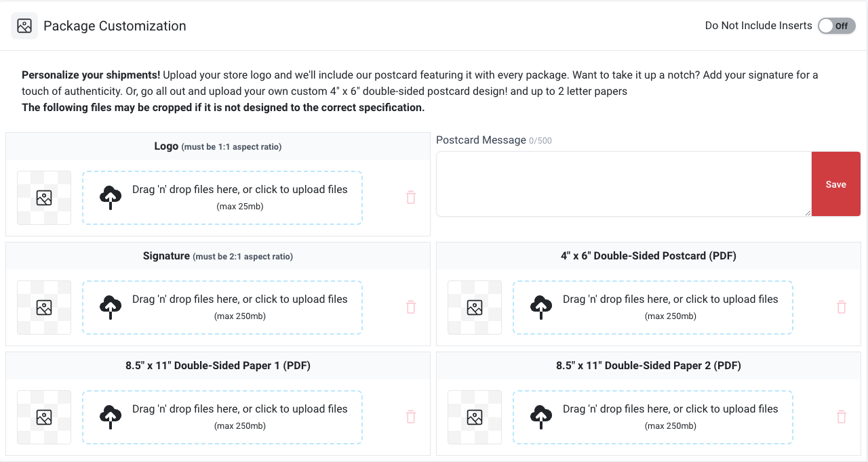Click the 4" x 6" Postcard upload dropzone
Image resolution: width=868 pixels, height=462 pixels.
(653, 308)
